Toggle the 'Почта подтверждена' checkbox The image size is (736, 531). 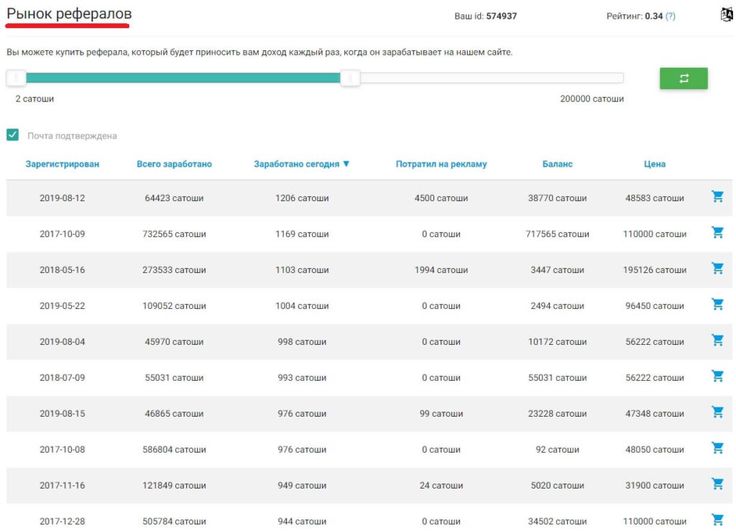(13, 135)
